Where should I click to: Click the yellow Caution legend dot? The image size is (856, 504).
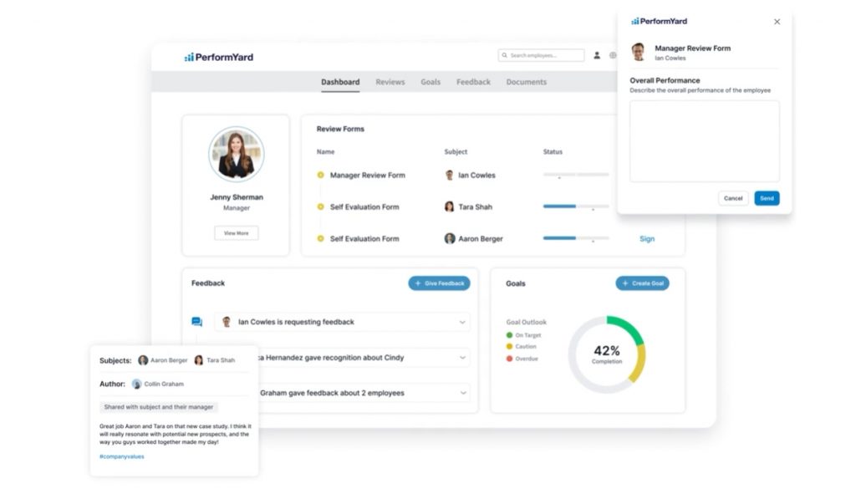509,347
